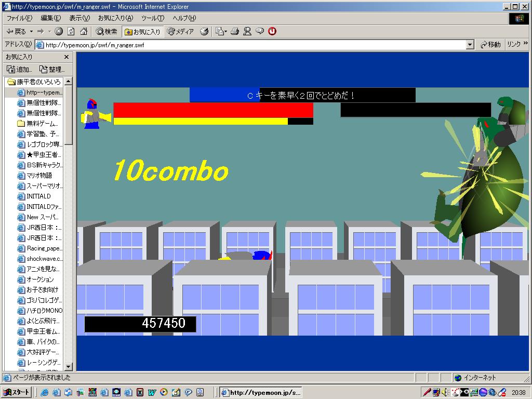
Task: Click the 移動 go button
Action: pos(490,45)
